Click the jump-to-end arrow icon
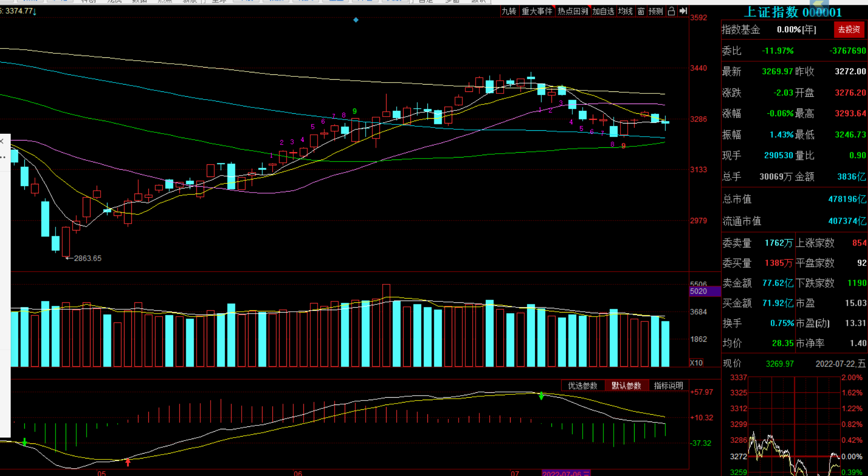 tap(684, 11)
